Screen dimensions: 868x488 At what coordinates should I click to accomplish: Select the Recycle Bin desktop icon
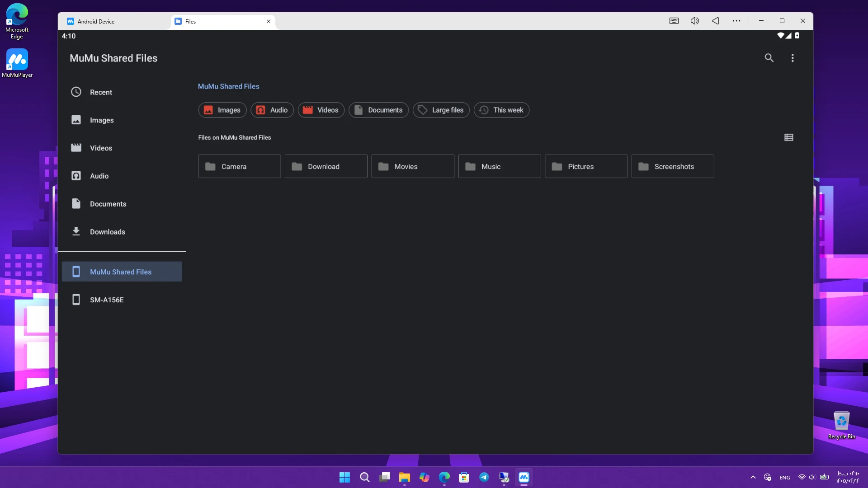(x=842, y=425)
